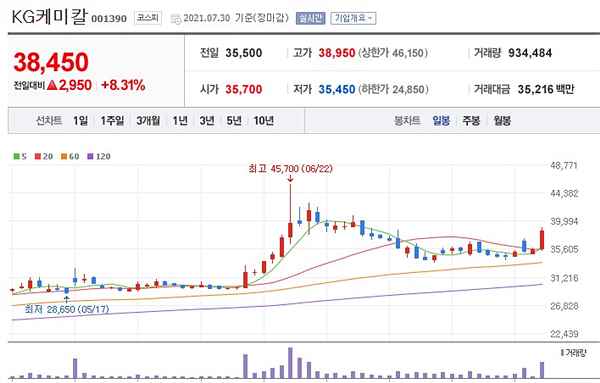Click the 선차트 label
Screen dimensions: 600x383
pyautogui.click(x=49, y=121)
